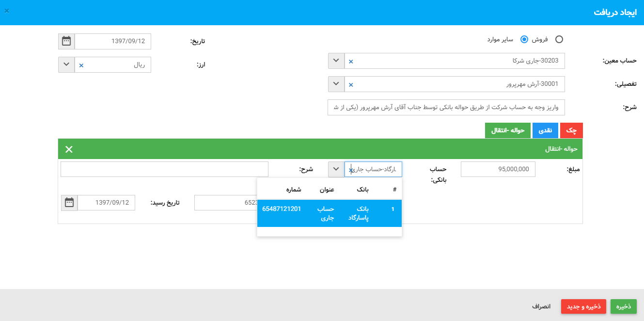The width and height of the screenshot is (644, 321).
Task: Clear the حساب معین selection with x
Action: [351, 62]
